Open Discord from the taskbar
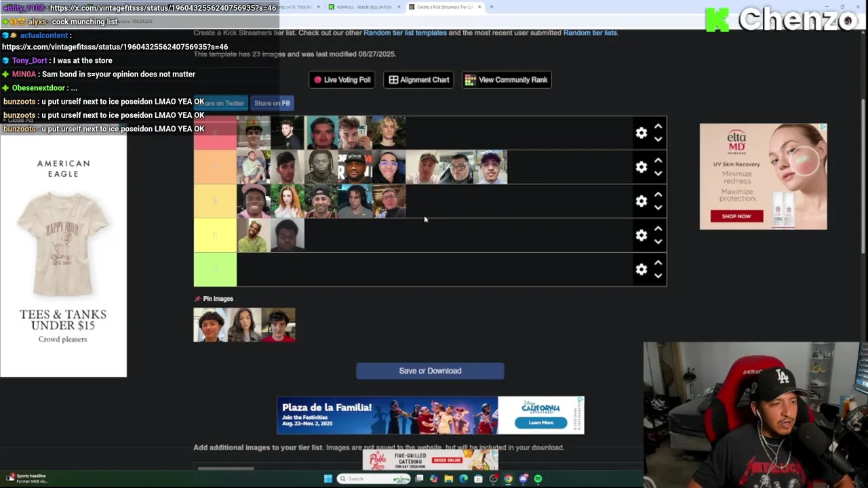This screenshot has height=488, width=868. 523,479
